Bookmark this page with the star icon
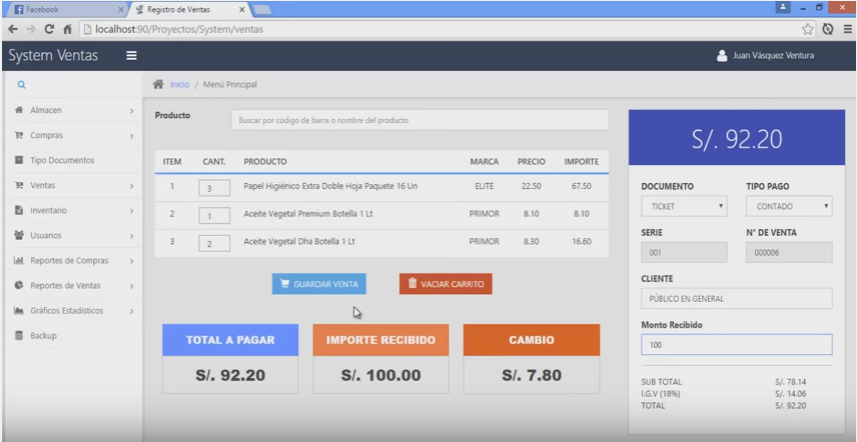 pos(807,29)
